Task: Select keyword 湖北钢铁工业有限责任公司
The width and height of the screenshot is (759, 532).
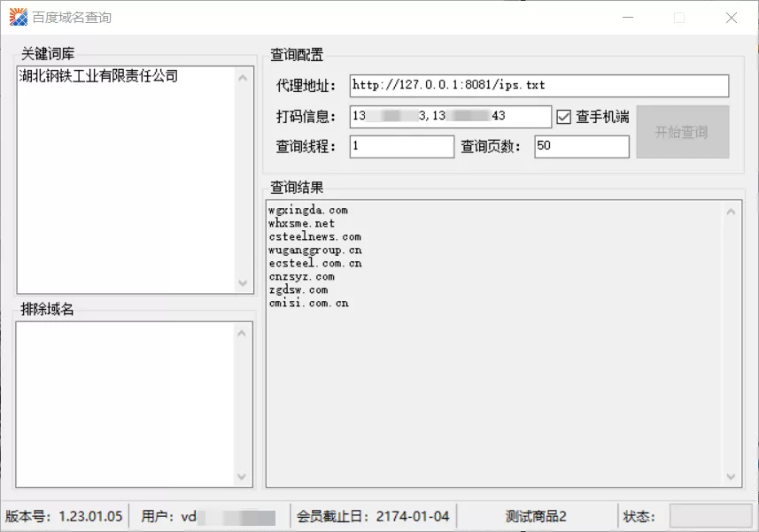Action: pos(98,76)
